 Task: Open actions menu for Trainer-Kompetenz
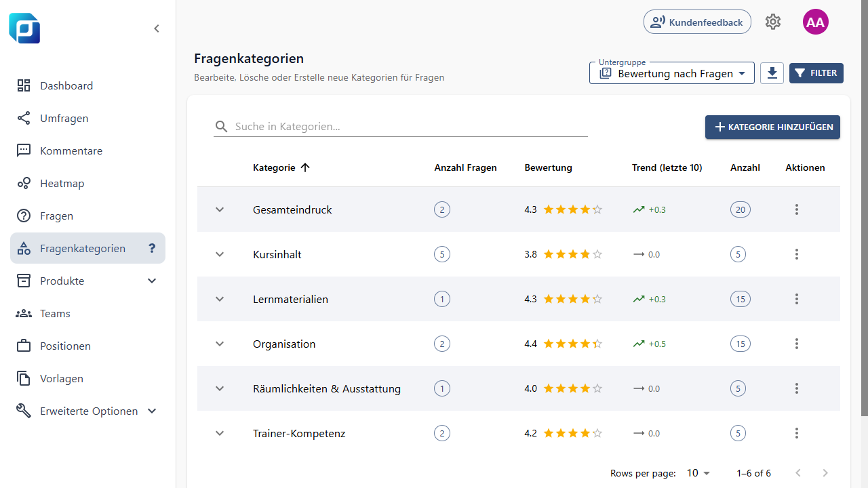797,433
